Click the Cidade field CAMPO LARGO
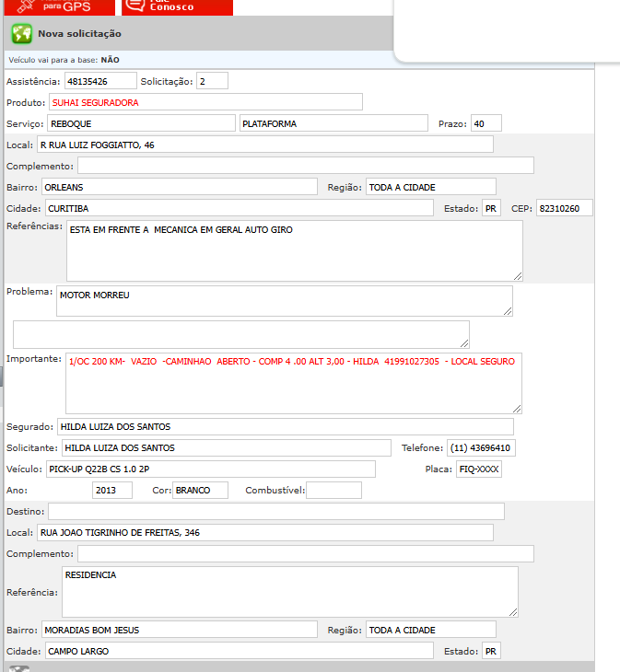The width and height of the screenshot is (620, 672). coord(240,651)
